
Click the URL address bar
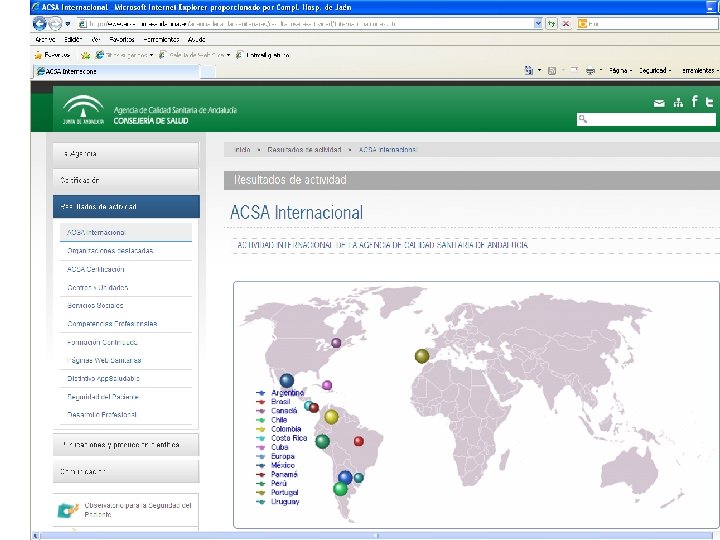point(305,23)
